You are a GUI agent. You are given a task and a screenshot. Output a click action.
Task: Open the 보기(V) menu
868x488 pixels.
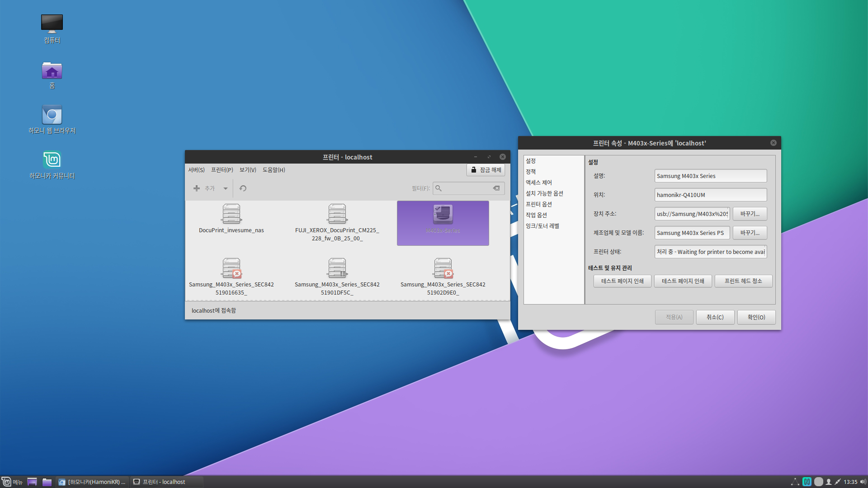click(x=248, y=170)
